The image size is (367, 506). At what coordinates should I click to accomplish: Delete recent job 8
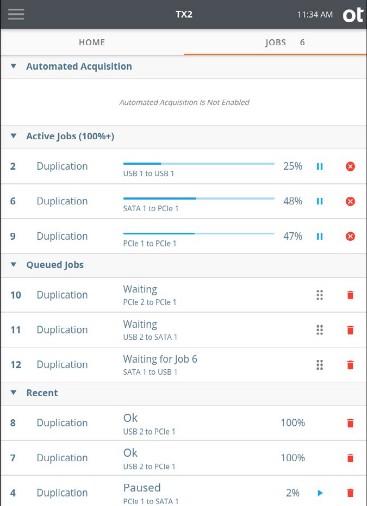pos(350,423)
